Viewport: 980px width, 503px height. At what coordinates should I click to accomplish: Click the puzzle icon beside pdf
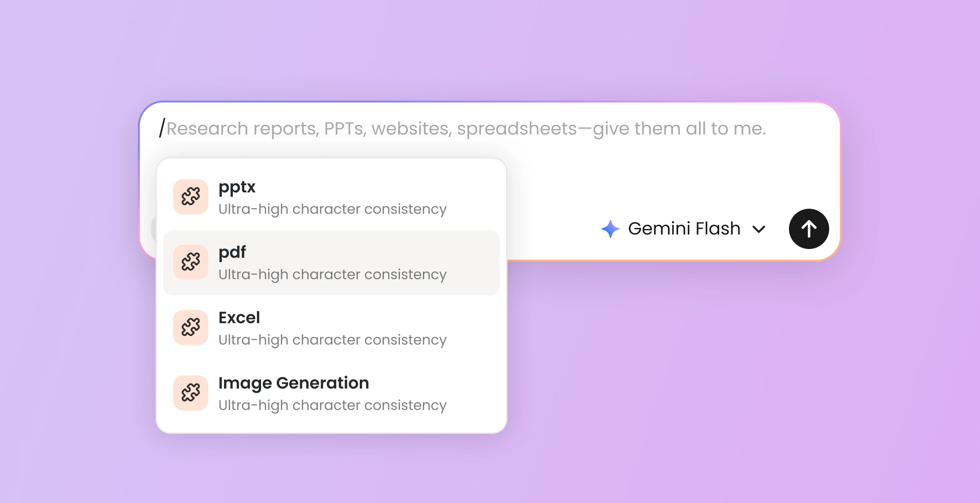click(x=191, y=263)
